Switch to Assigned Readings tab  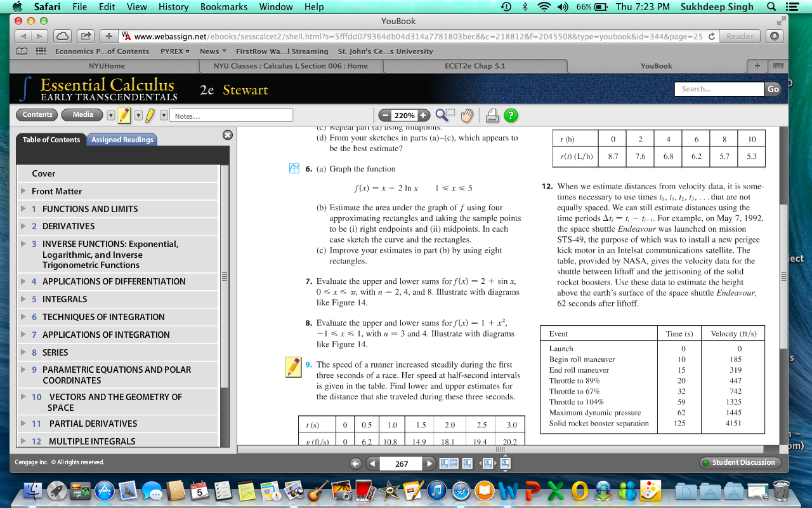coord(122,140)
